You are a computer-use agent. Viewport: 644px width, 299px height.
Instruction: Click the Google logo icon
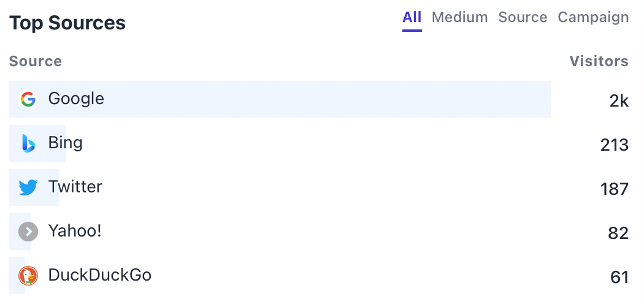28,99
